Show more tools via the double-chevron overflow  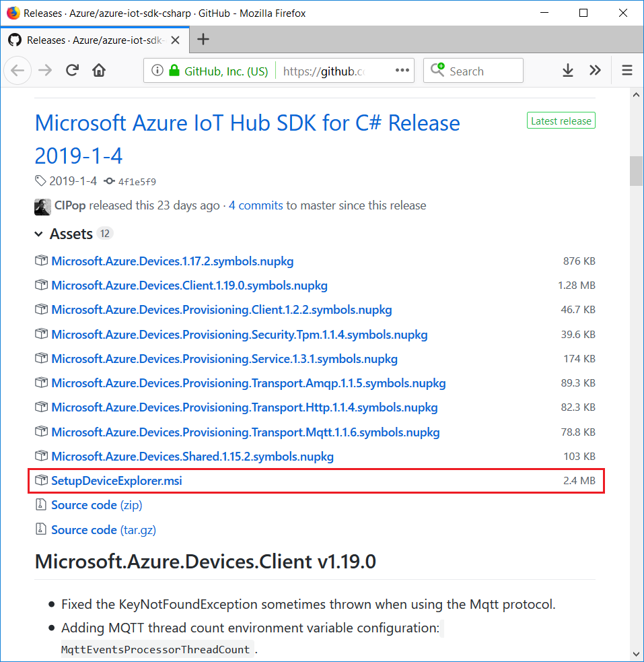coord(595,70)
